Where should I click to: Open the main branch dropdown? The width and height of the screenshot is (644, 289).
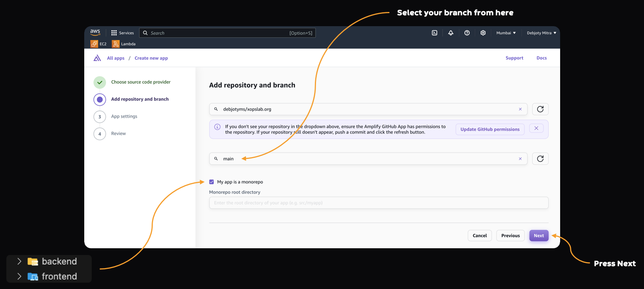(368, 159)
